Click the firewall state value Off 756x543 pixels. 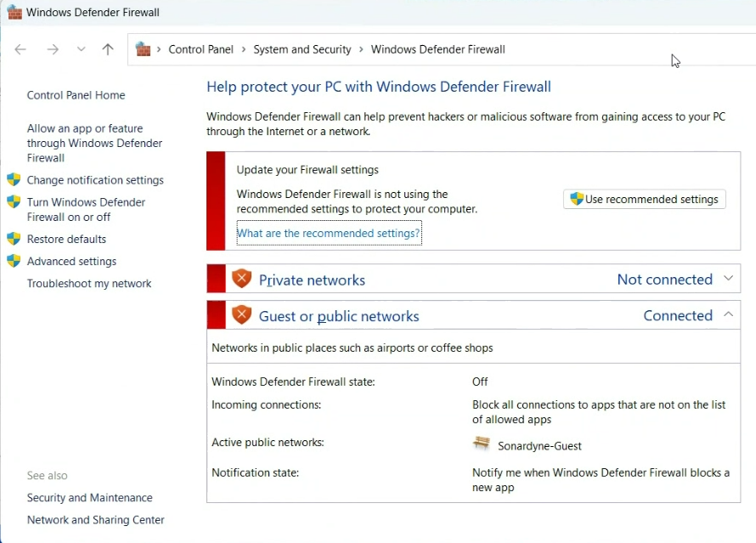480,382
